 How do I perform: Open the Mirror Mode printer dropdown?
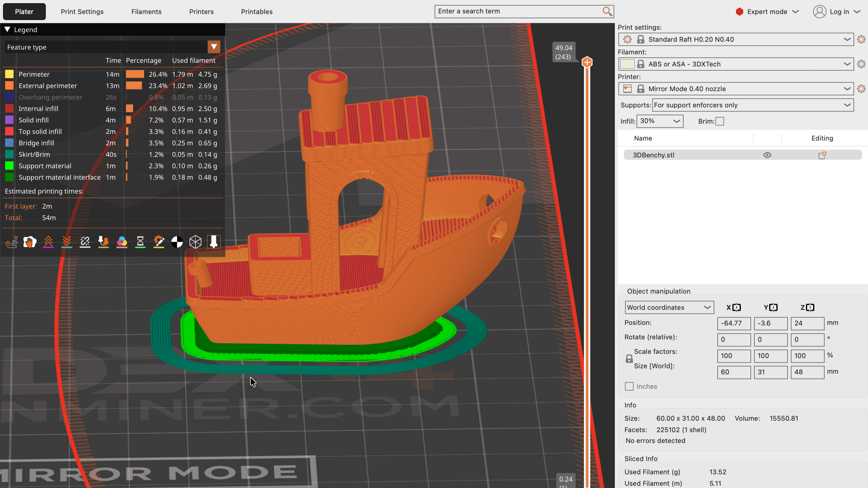736,89
